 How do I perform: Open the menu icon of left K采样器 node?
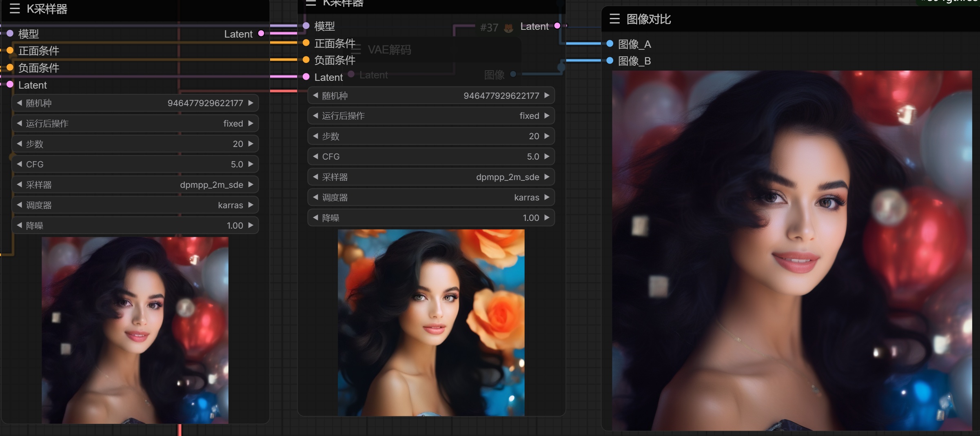click(x=15, y=9)
